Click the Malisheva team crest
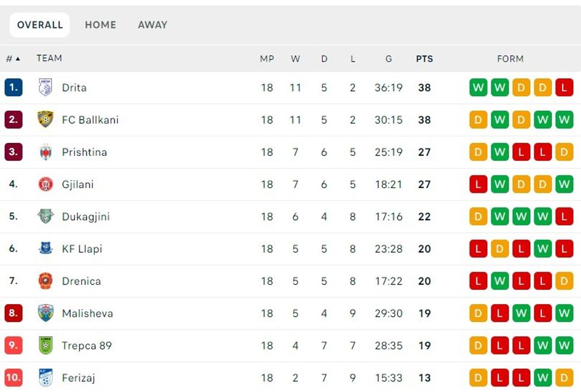 [46, 313]
